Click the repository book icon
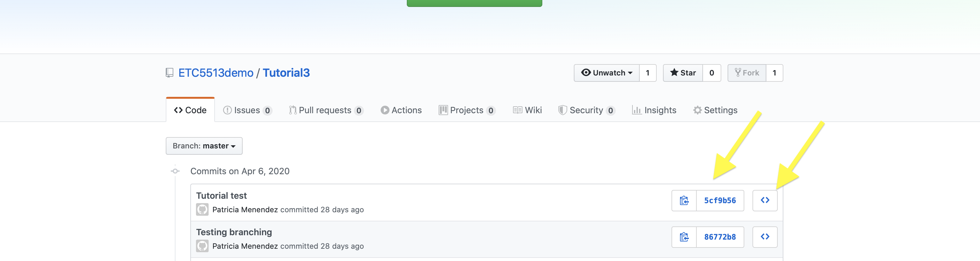Image resolution: width=980 pixels, height=261 pixels. 169,73
